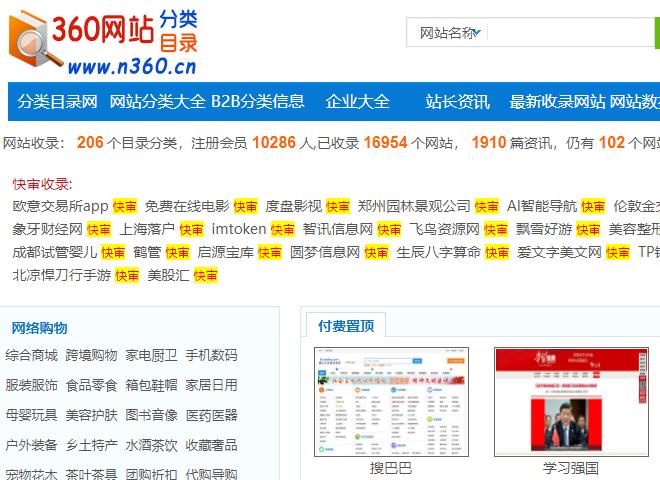Select 综合商城 subcategory
The width and height of the screenshot is (660, 480).
[x=32, y=355]
